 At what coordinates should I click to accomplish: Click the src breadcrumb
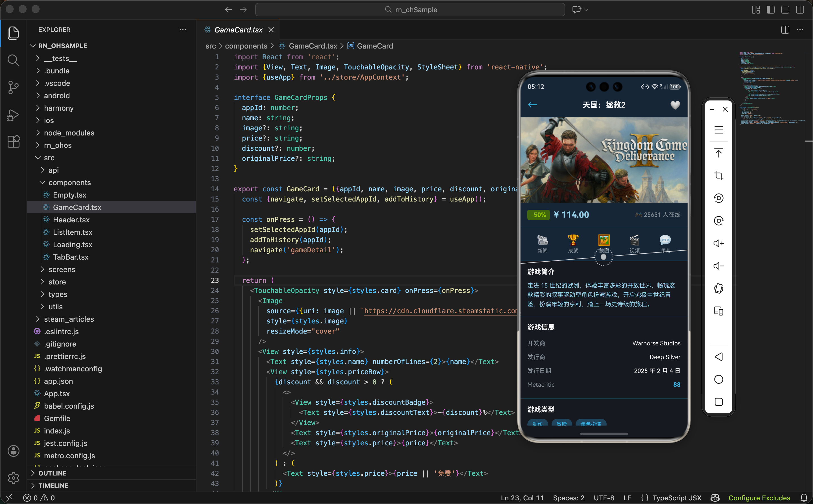coord(211,46)
